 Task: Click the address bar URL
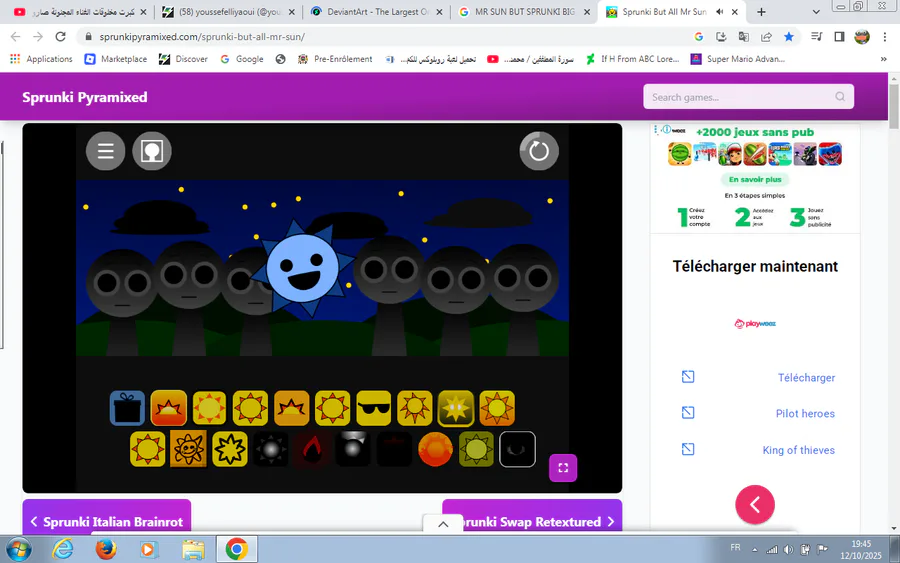point(201,37)
